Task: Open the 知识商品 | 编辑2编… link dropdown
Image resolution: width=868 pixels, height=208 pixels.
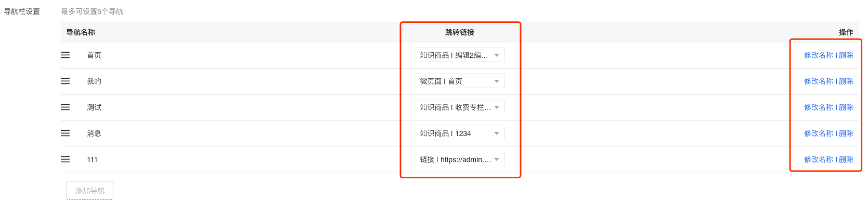Action: point(459,55)
